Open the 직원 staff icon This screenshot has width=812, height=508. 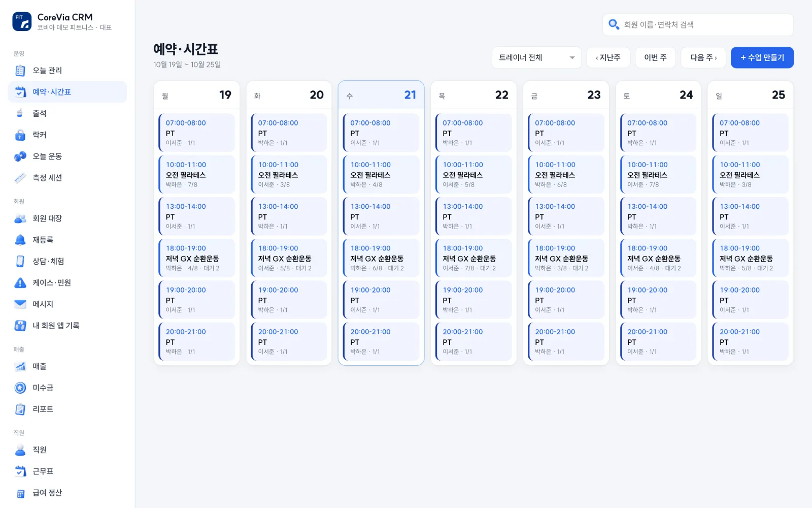tap(20, 450)
